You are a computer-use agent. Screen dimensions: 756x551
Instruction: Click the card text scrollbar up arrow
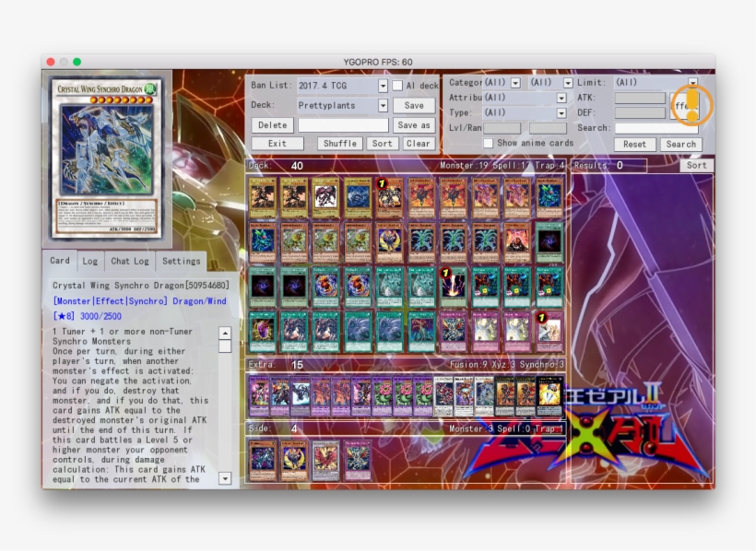click(x=225, y=334)
